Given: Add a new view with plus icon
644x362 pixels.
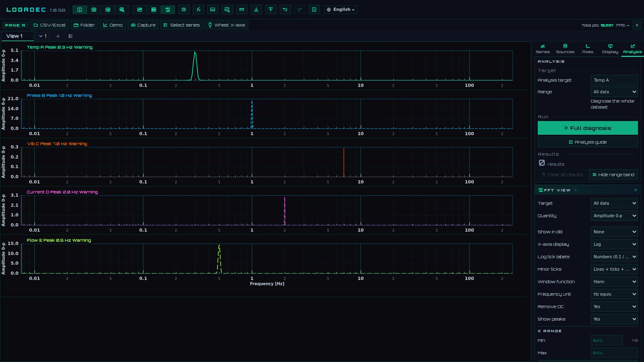Looking at the screenshot, I should click(x=58, y=36).
